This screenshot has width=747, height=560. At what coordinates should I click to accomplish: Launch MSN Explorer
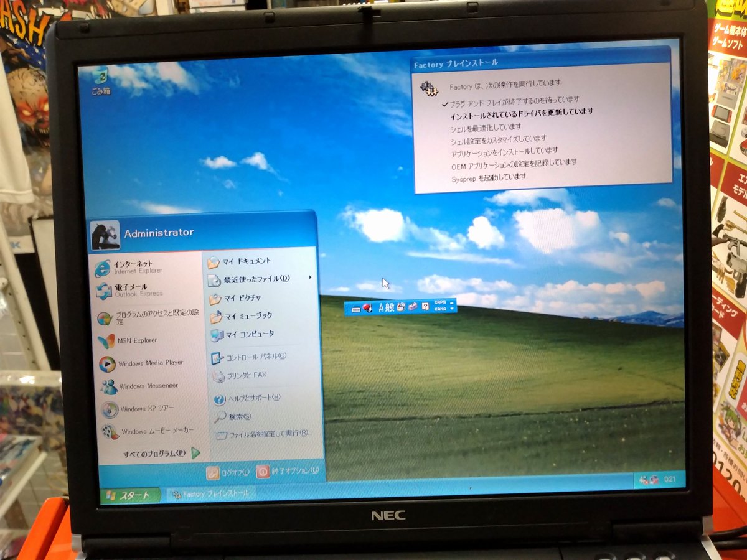pyautogui.click(x=128, y=340)
